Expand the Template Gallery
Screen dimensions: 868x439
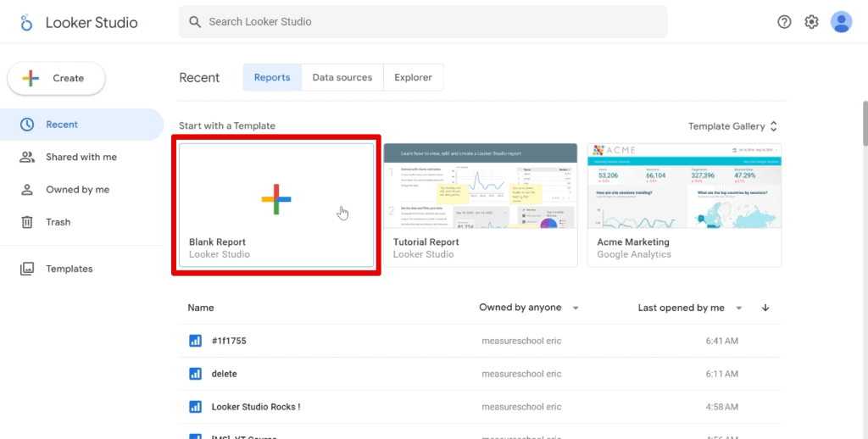(733, 126)
